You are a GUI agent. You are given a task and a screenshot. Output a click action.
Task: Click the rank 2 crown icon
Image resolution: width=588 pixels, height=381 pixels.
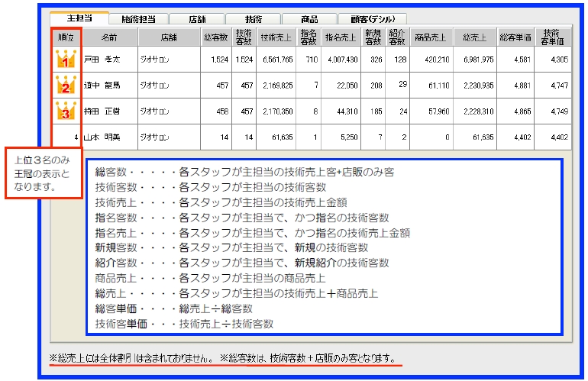click(x=66, y=85)
